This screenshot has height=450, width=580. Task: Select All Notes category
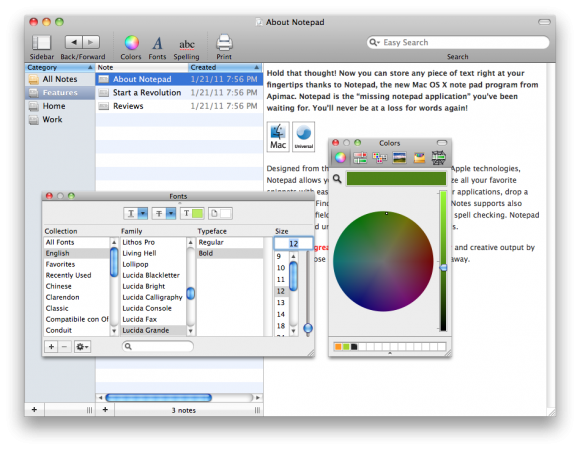60,79
